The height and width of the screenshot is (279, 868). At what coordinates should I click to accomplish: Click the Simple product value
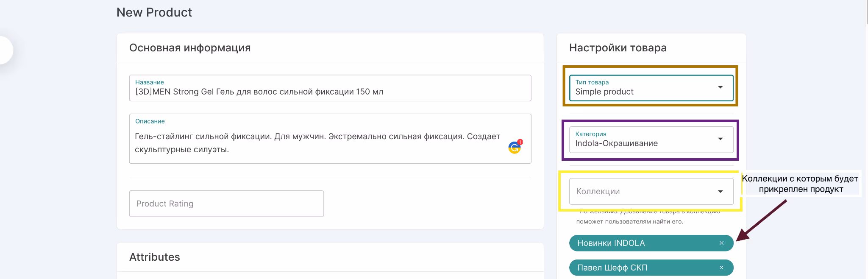pos(604,92)
